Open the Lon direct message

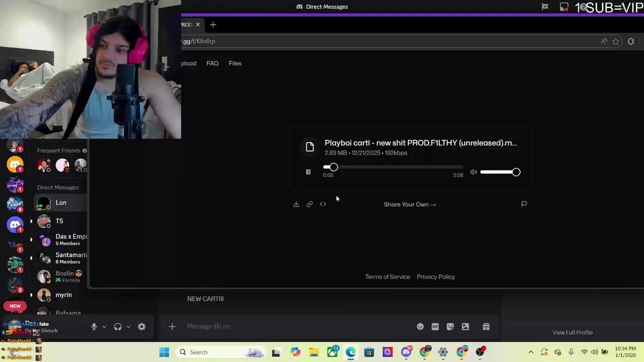click(x=60, y=203)
